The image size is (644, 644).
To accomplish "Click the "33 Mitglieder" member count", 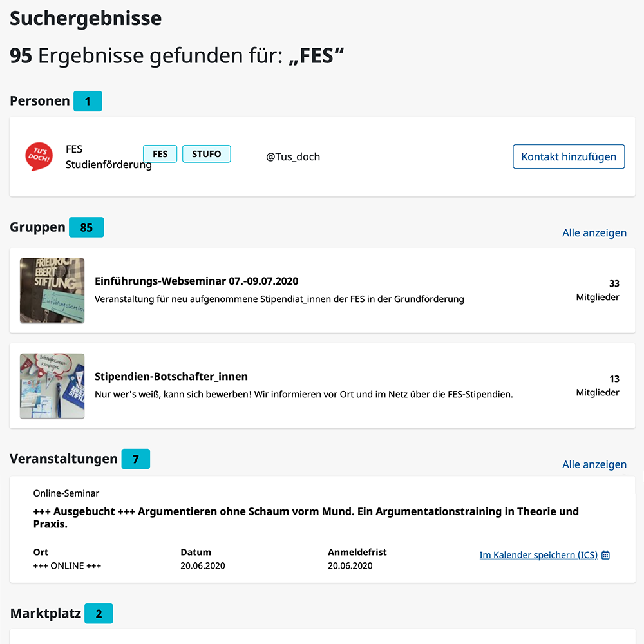I will [598, 290].
